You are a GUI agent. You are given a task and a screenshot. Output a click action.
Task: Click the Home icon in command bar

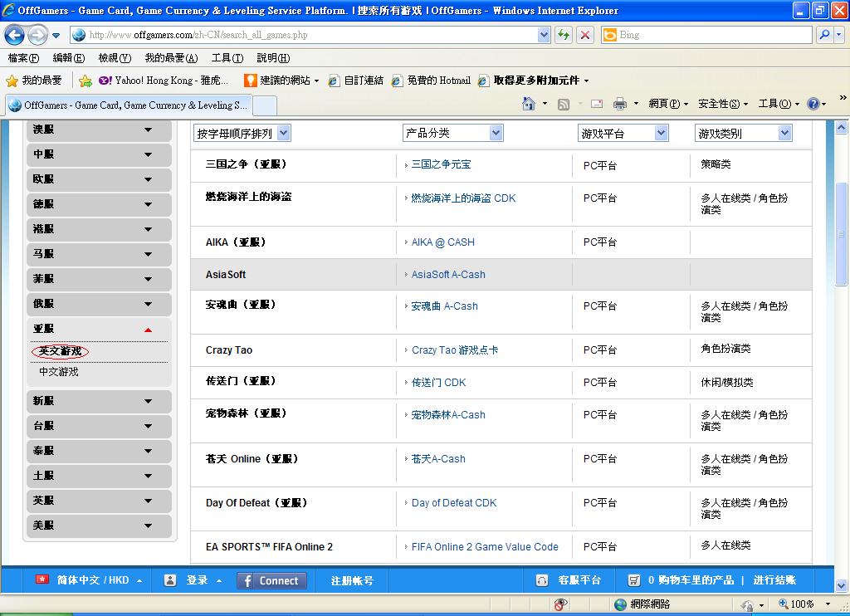[x=529, y=104]
